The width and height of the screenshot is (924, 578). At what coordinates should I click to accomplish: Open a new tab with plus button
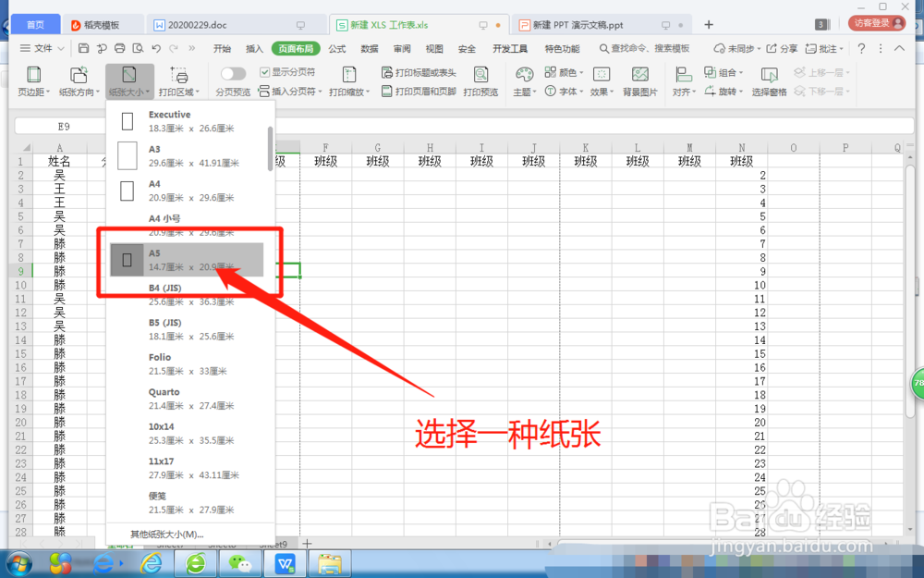[709, 25]
